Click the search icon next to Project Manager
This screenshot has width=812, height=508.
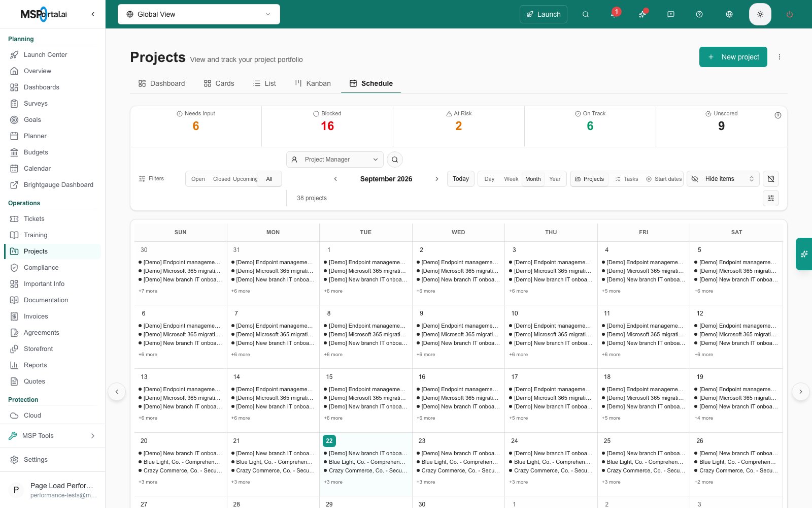coord(395,160)
